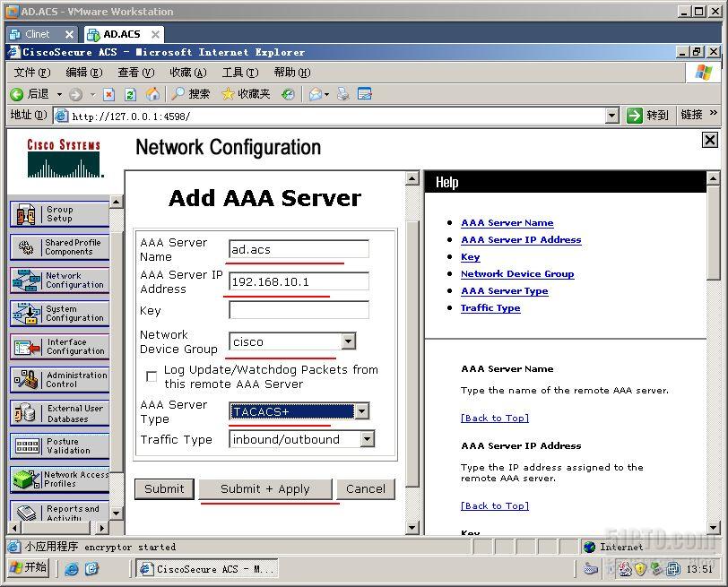Image resolution: width=728 pixels, height=587 pixels.
Task: Open the Traffic Type dropdown
Action: (x=368, y=439)
